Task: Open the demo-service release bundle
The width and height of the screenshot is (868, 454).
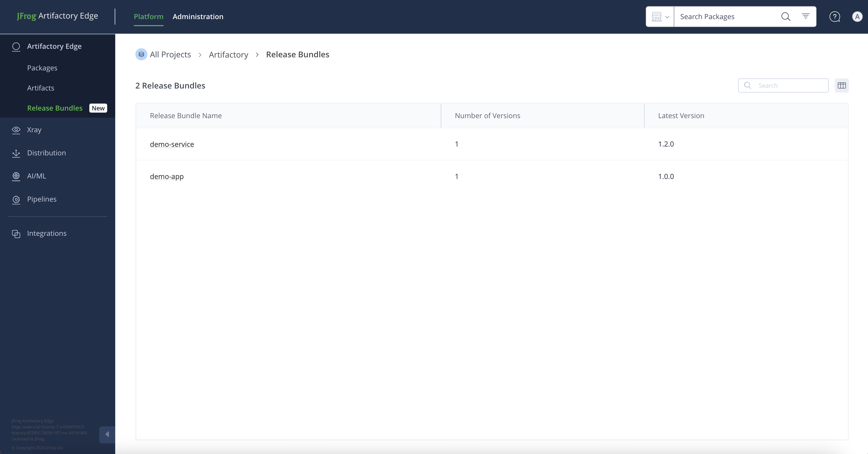Action: point(172,144)
